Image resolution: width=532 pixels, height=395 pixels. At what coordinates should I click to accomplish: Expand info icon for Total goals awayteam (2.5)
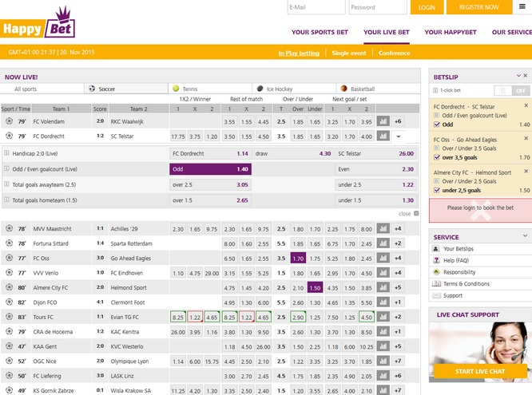[6, 184]
